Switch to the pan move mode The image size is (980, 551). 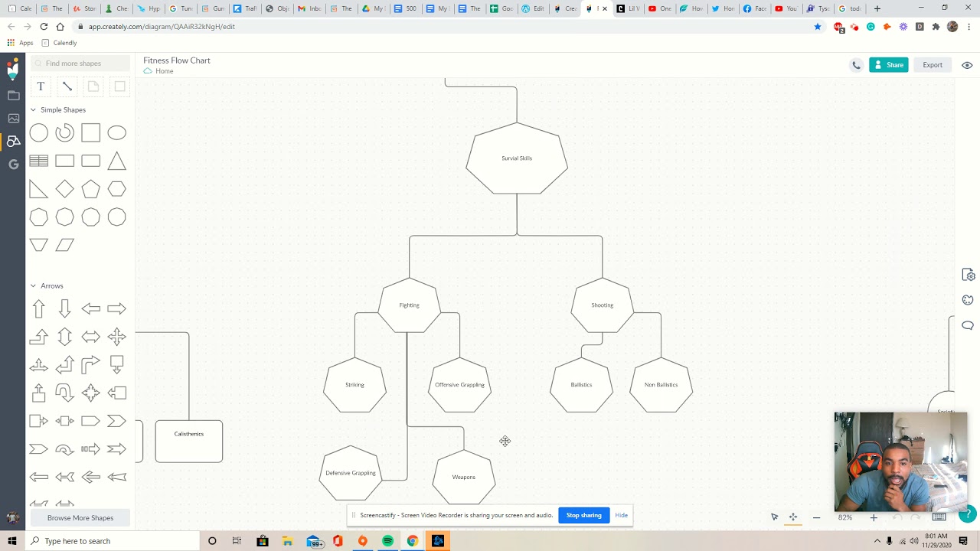793,517
